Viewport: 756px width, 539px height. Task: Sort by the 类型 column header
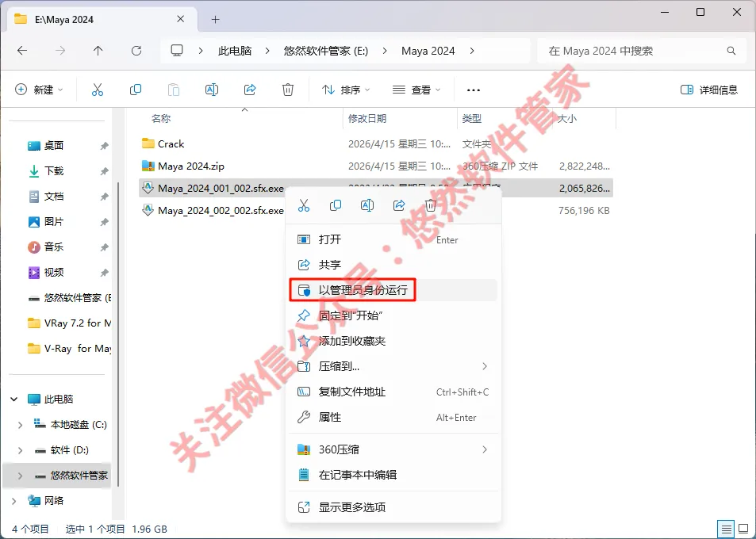[x=471, y=118]
